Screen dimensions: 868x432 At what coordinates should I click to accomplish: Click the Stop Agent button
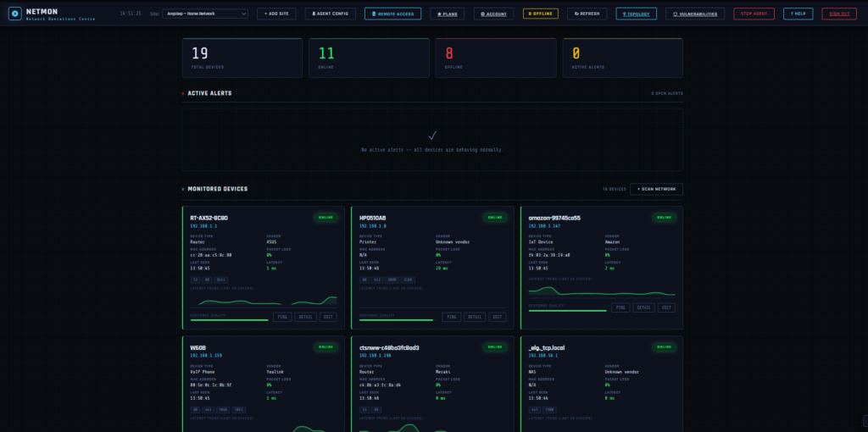coord(754,14)
